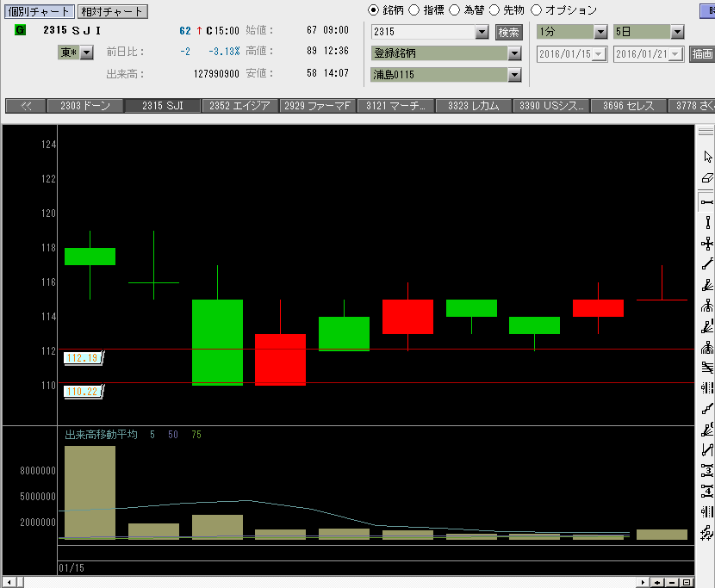This screenshot has width=715, height=588.
Task: Switch to the 3696 セレス tab
Action: coord(629,106)
